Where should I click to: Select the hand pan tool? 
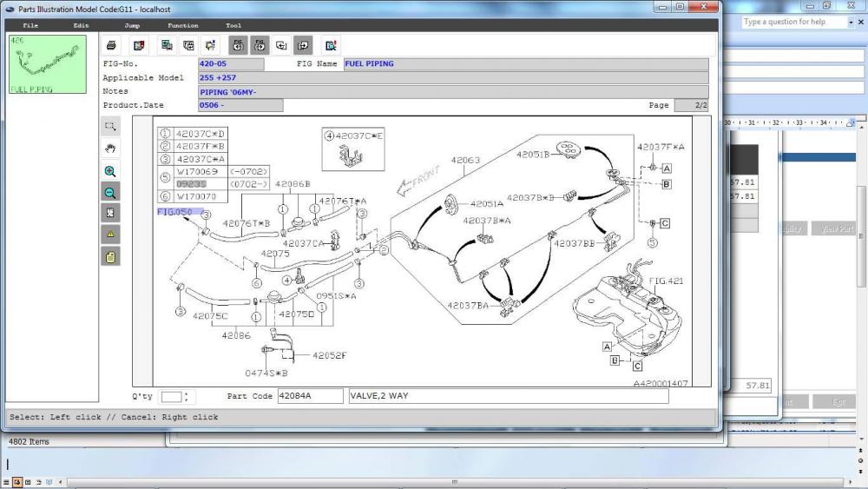tap(110, 149)
